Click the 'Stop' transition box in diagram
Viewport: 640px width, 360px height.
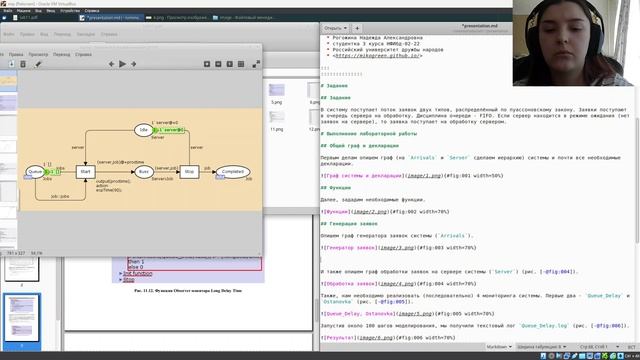point(189,172)
